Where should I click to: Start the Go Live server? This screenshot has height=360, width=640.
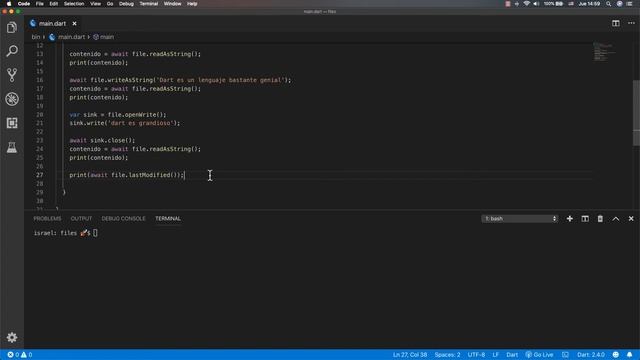pyautogui.click(x=540, y=355)
